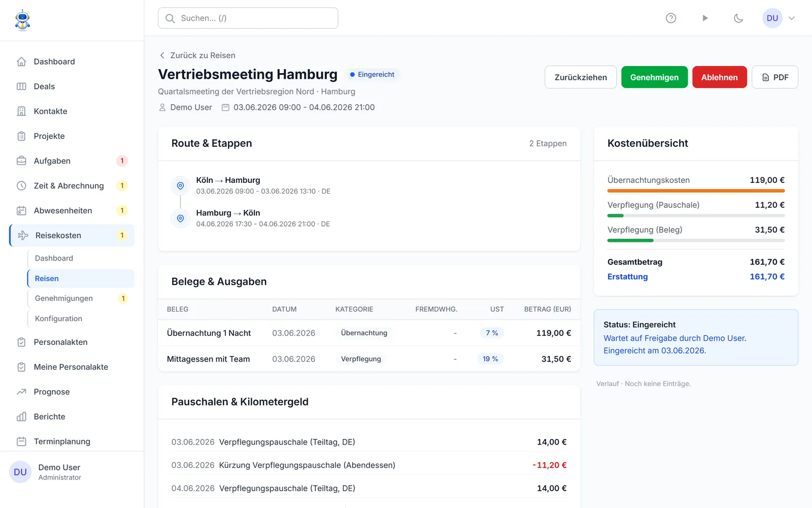Open the help question mark icon
The height and width of the screenshot is (508, 812).
[x=671, y=18]
